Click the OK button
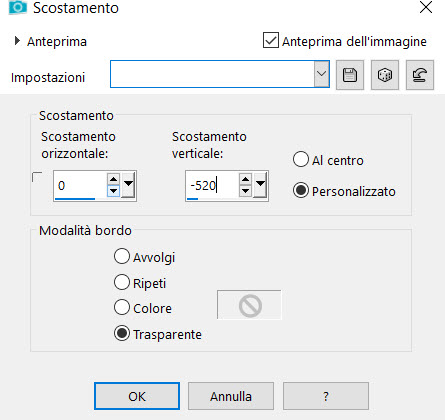445x420 pixels. pos(137,396)
